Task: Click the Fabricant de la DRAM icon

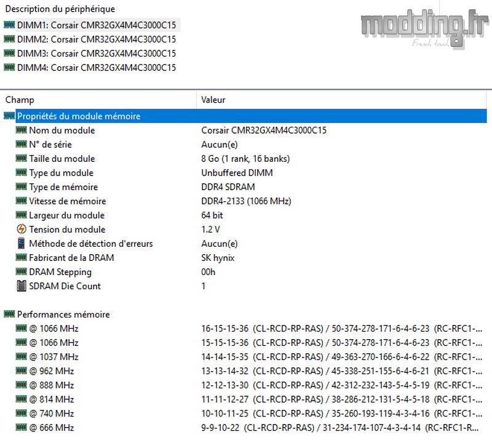Action: [21, 257]
